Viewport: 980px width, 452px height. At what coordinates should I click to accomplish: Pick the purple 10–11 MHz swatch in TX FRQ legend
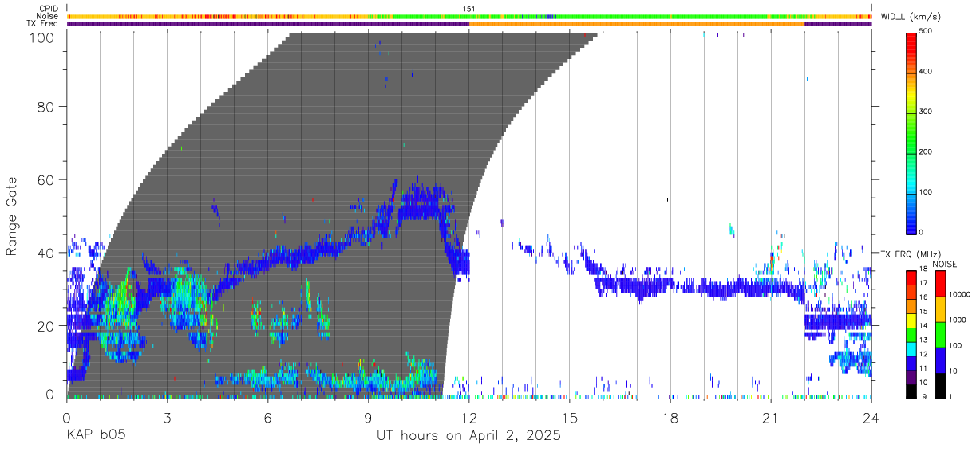click(911, 376)
